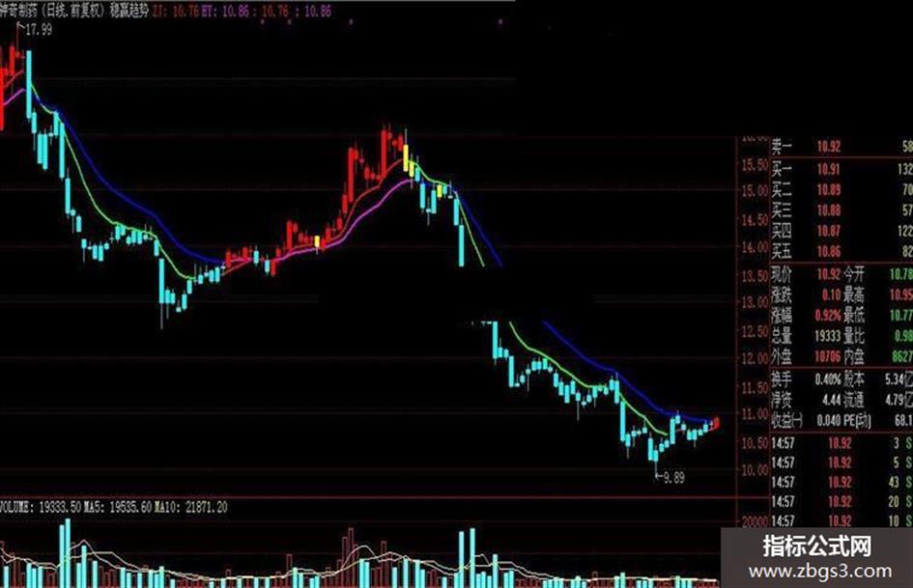Click the last red candlestick on the chart

(x=717, y=423)
